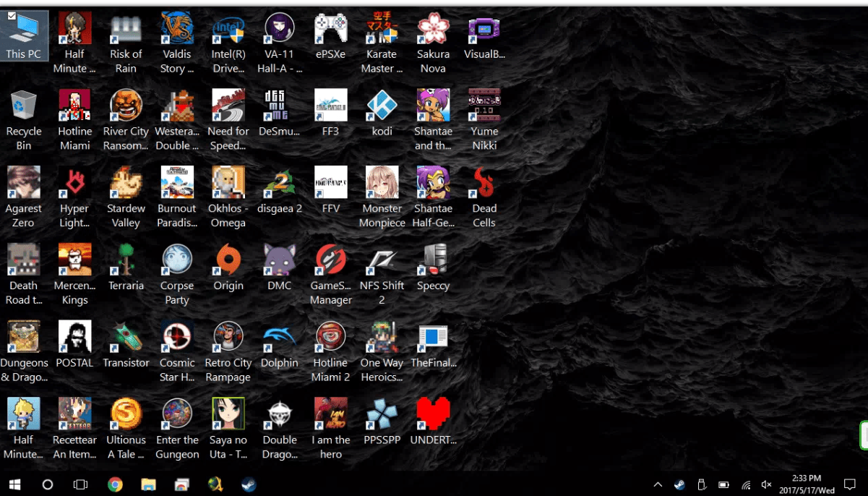Open the FF3 shortcut

[331, 106]
